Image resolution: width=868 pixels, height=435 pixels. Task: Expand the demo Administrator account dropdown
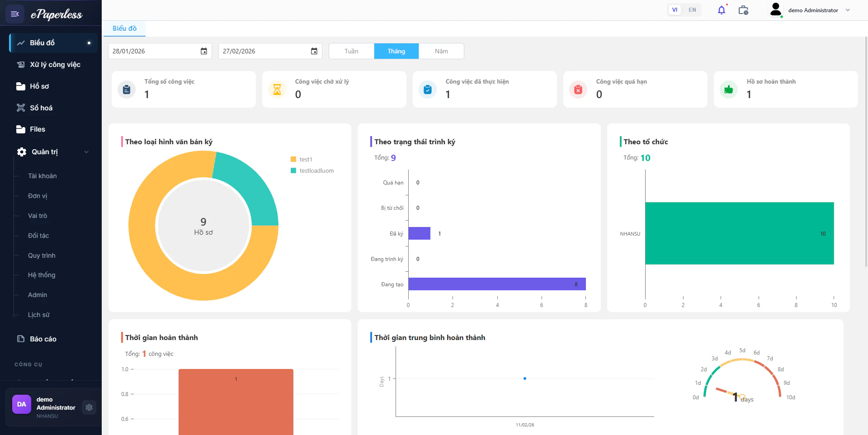click(848, 10)
